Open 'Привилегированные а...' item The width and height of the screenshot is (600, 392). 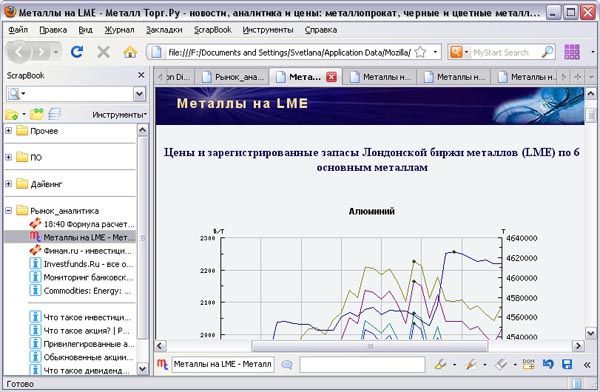coord(82,344)
